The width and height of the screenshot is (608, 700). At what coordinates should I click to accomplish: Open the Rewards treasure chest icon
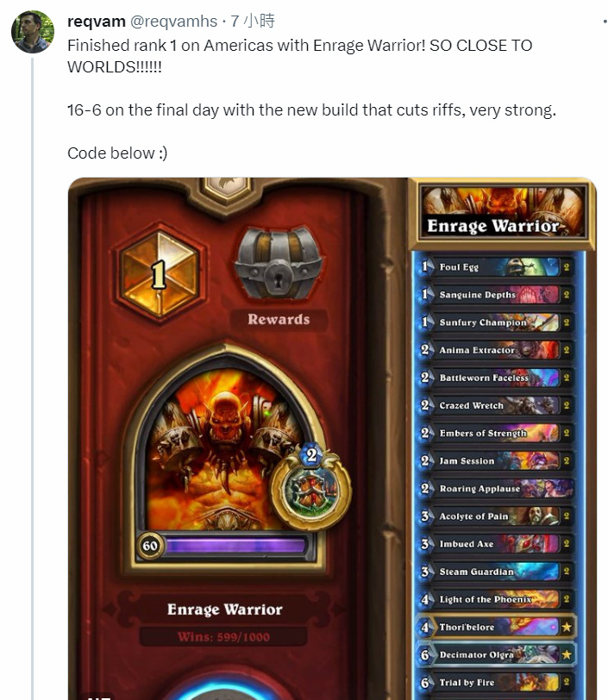(x=279, y=263)
